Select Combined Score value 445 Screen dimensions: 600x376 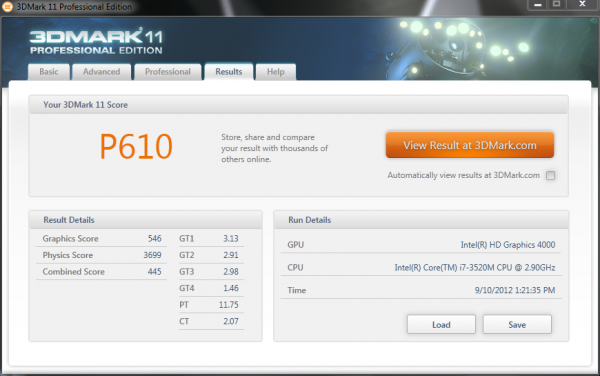coord(155,272)
